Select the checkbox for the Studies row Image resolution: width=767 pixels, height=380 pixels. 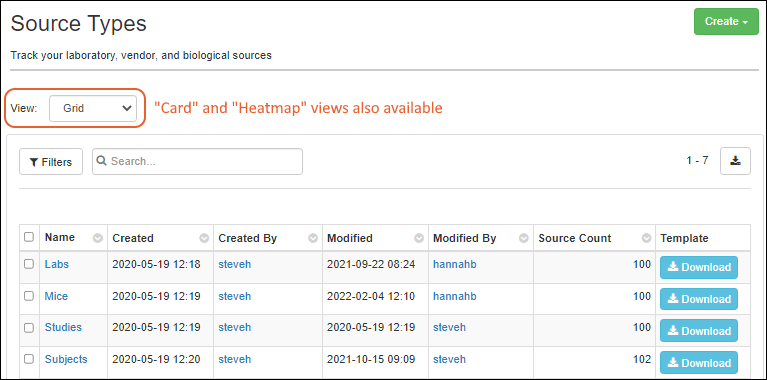(x=29, y=328)
